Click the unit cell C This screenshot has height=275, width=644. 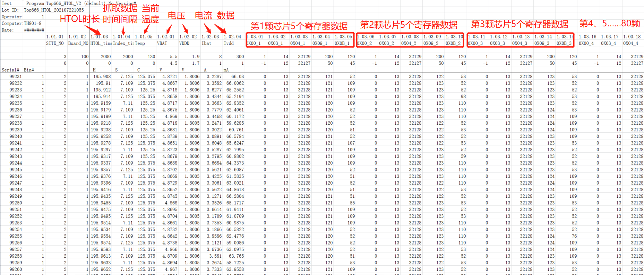coord(138,70)
